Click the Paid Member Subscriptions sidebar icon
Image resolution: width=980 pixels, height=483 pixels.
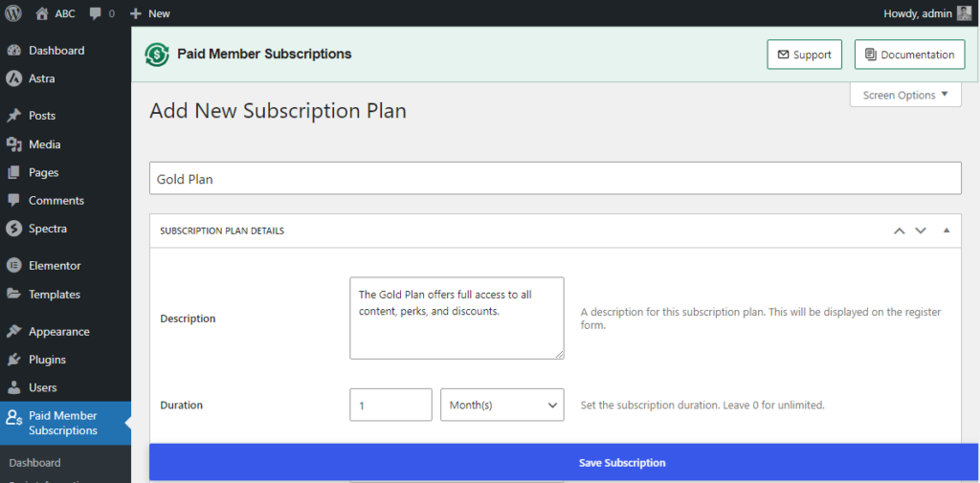[x=13, y=418]
